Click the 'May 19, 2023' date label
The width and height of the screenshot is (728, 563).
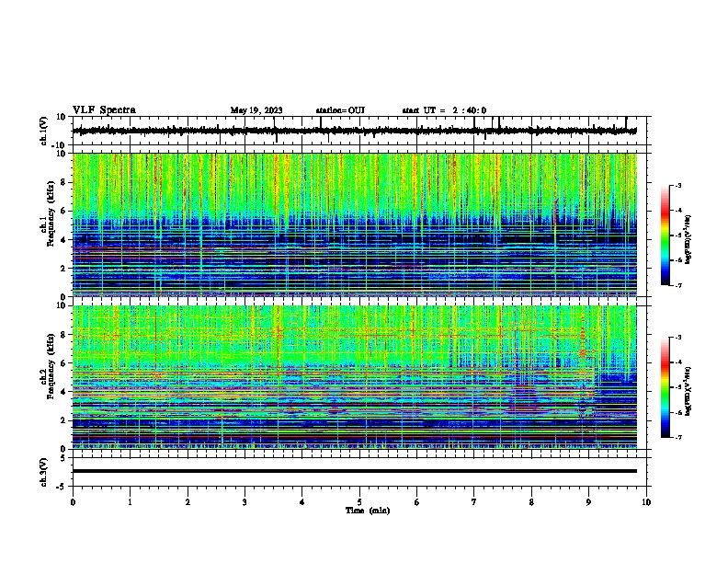tap(256, 110)
